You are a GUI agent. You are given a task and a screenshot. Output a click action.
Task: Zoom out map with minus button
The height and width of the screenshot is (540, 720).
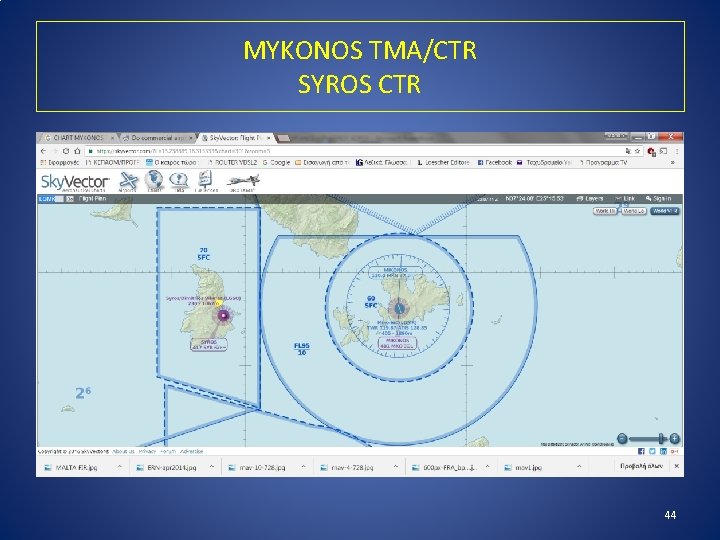pyautogui.click(x=622, y=438)
